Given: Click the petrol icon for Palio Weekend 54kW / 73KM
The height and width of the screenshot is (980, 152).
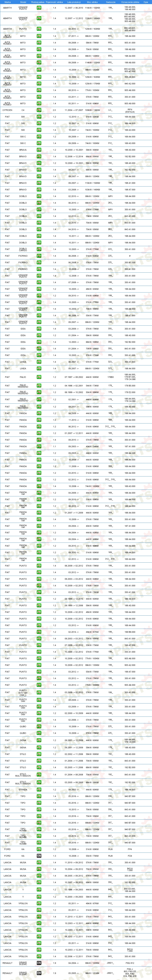Looking at the screenshot, I should coord(39,386).
